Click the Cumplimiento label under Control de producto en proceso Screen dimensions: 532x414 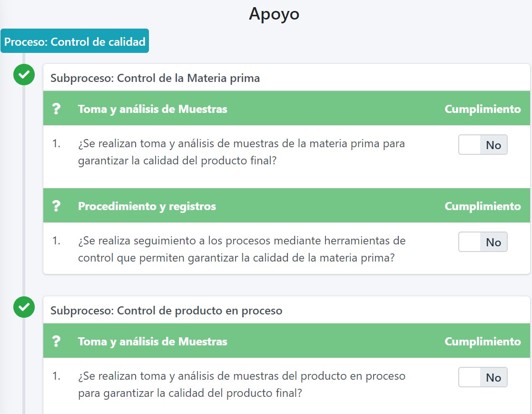coord(483,341)
